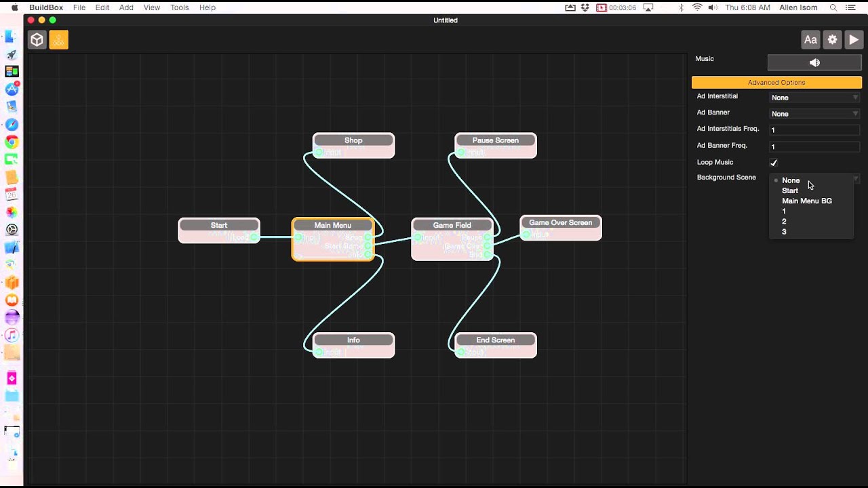
Task: Click the Music speaker button
Action: (x=814, y=62)
